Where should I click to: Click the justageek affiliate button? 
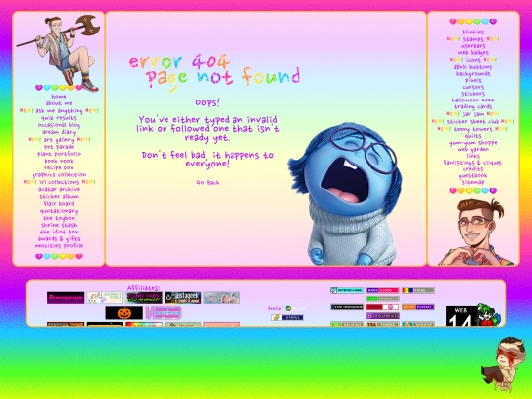183,298
